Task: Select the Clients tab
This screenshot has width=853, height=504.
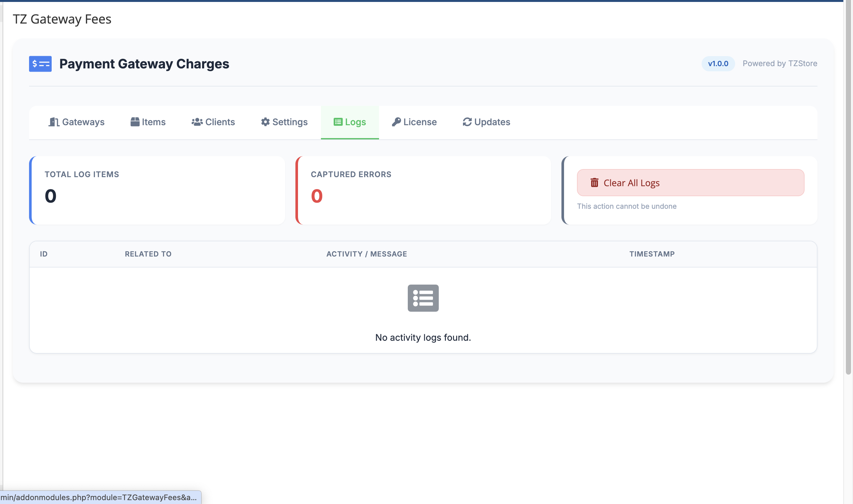Action: pos(220,122)
